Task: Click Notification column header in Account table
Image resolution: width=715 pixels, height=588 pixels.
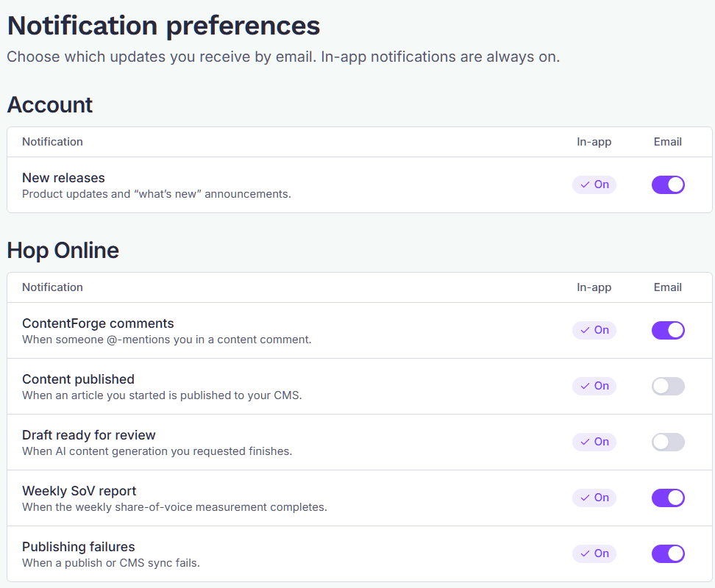Action: pos(52,142)
